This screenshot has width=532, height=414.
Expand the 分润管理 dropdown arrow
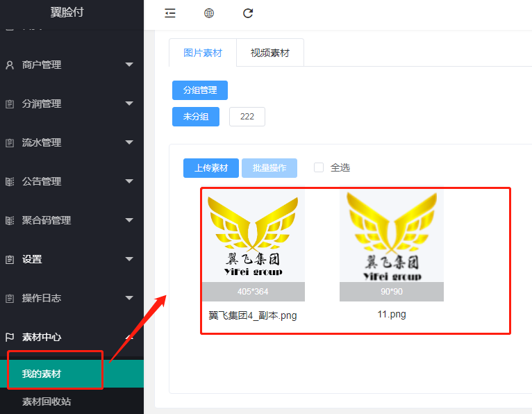pyautogui.click(x=129, y=104)
